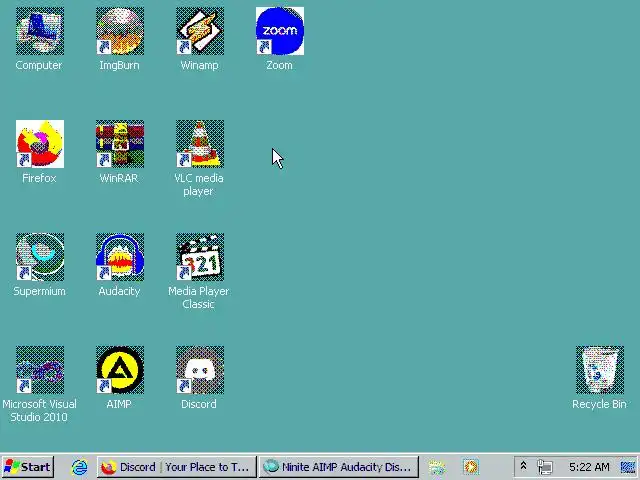Screen dimensions: 640x480
Task: Click the 5:22 AM clock
Action: [x=589, y=467]
